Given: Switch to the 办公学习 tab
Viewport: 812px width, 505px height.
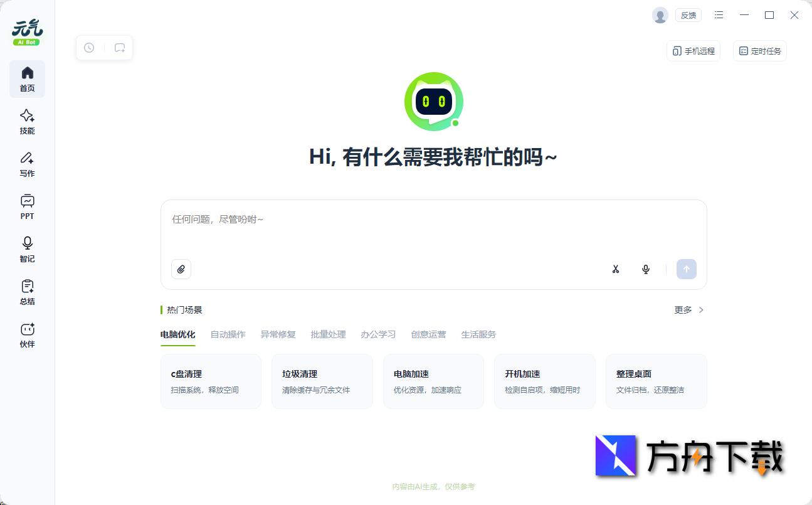Looking at the screenshot, I should coord(378,334).
